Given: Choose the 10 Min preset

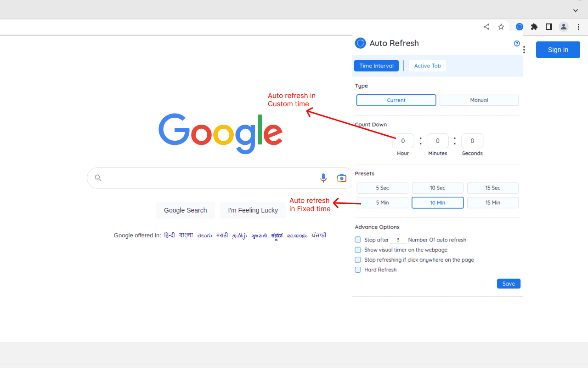Looking at the screenshot, I should pos(438,203).
